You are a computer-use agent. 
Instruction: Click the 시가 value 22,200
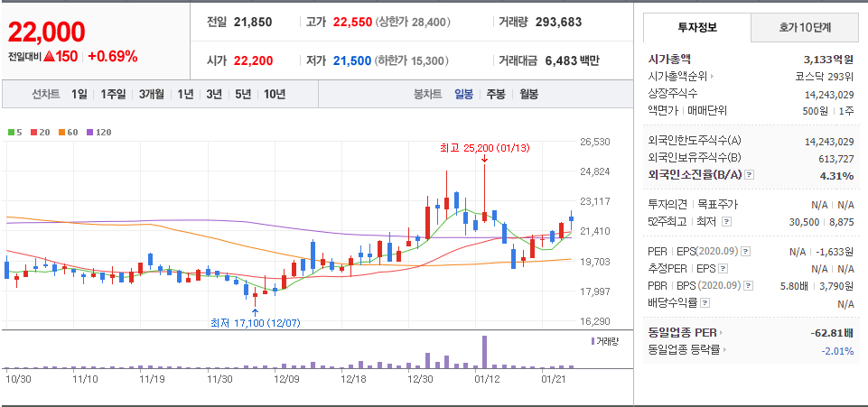point(253,60)
